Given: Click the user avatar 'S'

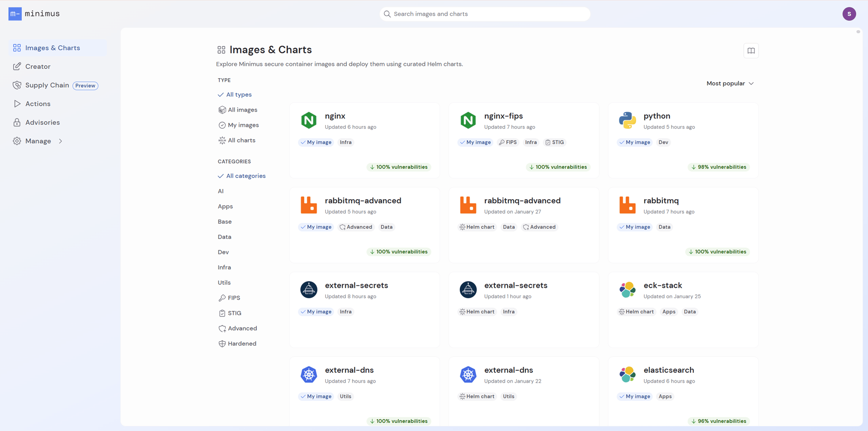Looking at the screenshot, I should click(849, 14).
